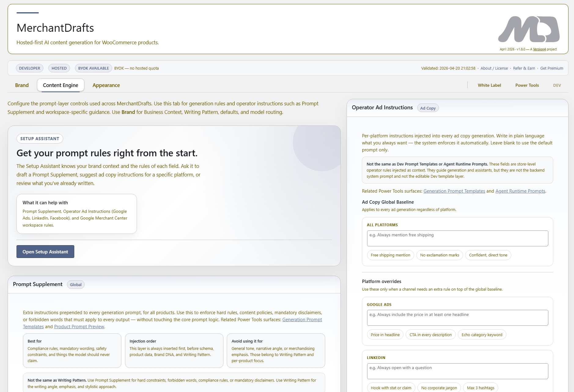Viewport: 574px width, 392px height.
Task: Click the SETUP ASSISTANT label pill
Action: click(40, 139)
